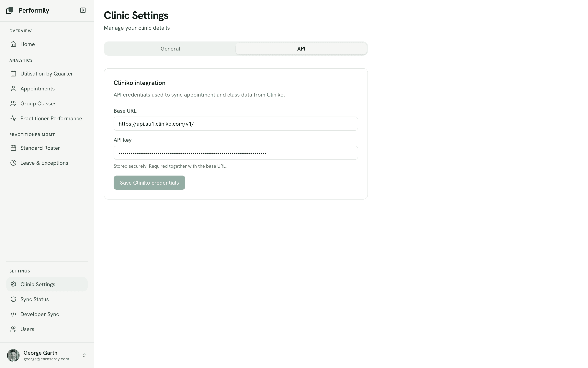Click the SETTINGS section header
Viewport: 588px width, 368px height.
(x=20, y=271)
